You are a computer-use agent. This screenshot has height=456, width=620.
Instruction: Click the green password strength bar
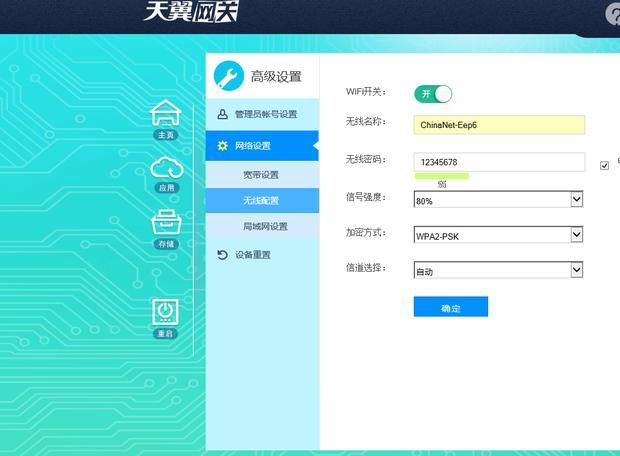coord(442,176)
